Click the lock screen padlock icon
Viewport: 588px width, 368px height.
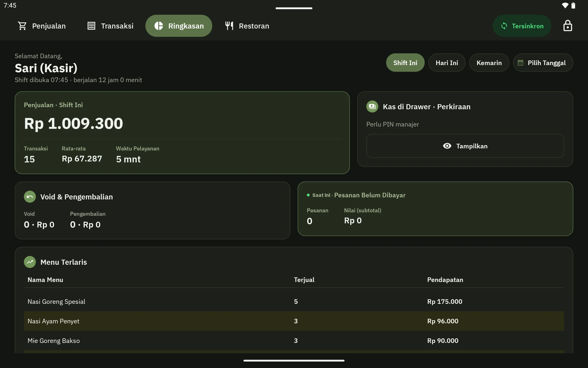(x=568, y=26)
